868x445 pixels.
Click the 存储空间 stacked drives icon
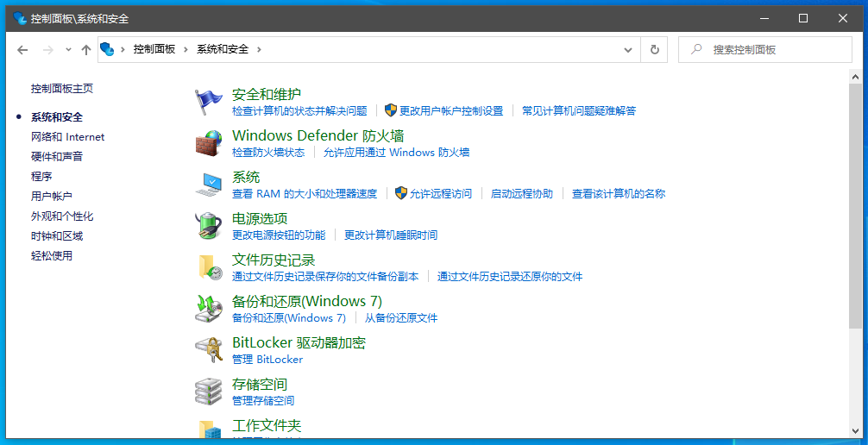point(208,392)
